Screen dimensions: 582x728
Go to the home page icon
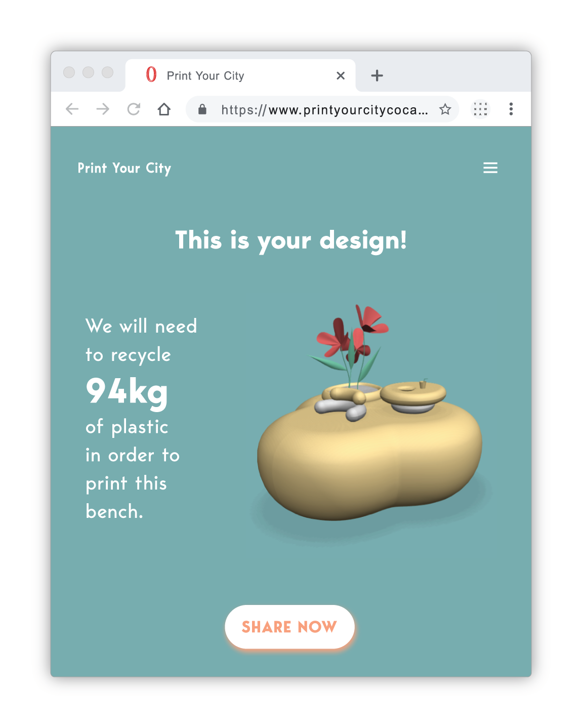(x=164, y=109)
